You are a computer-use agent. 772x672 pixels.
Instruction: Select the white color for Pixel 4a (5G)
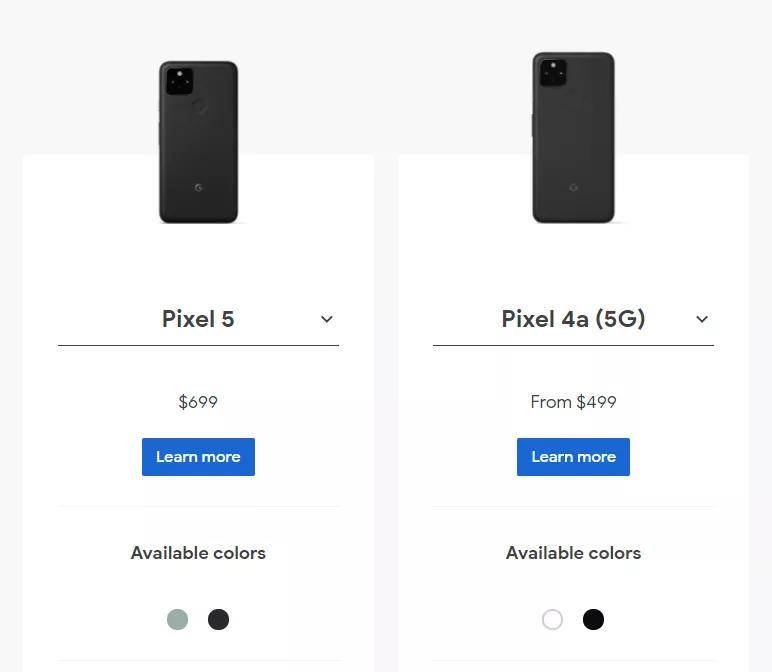(552, 619)
